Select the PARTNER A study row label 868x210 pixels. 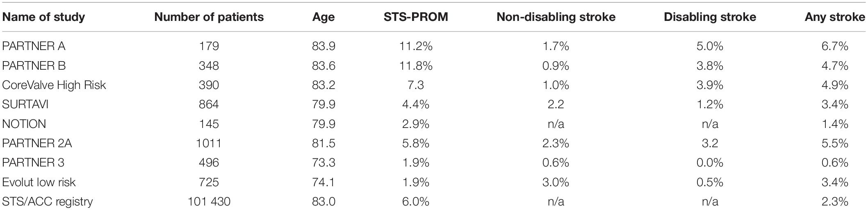click(x=34, y=46)
